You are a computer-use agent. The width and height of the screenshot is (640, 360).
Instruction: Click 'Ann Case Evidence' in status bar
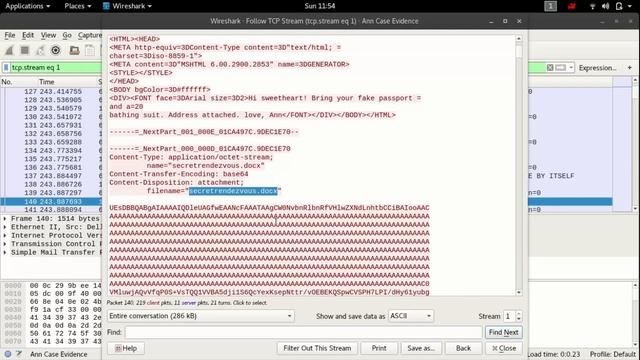58,354
